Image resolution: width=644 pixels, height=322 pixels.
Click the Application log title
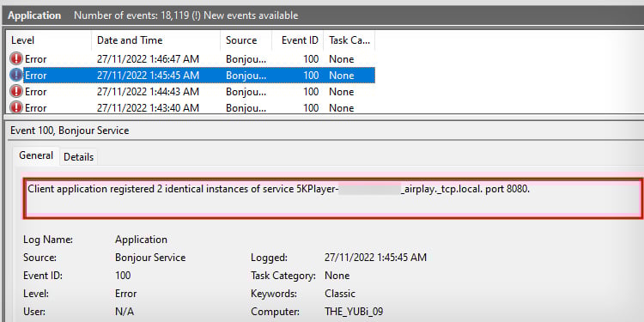click(x=34, y=15)
